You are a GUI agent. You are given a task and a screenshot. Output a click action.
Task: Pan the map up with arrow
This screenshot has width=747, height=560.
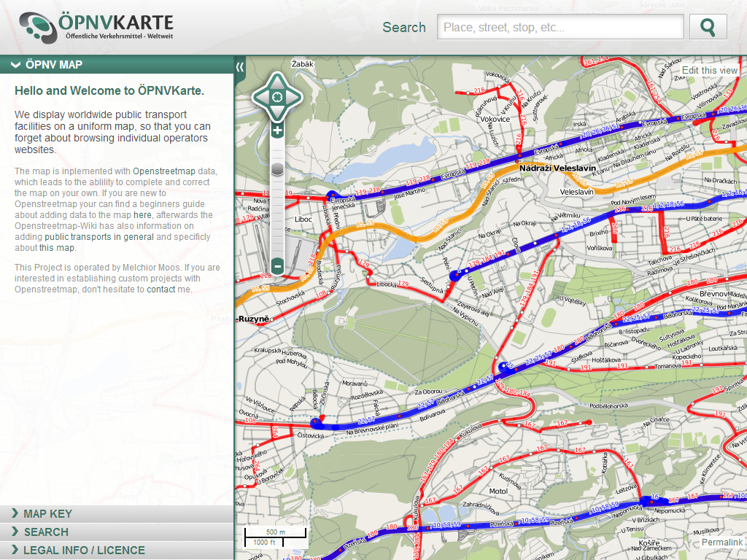click(277, 80)
